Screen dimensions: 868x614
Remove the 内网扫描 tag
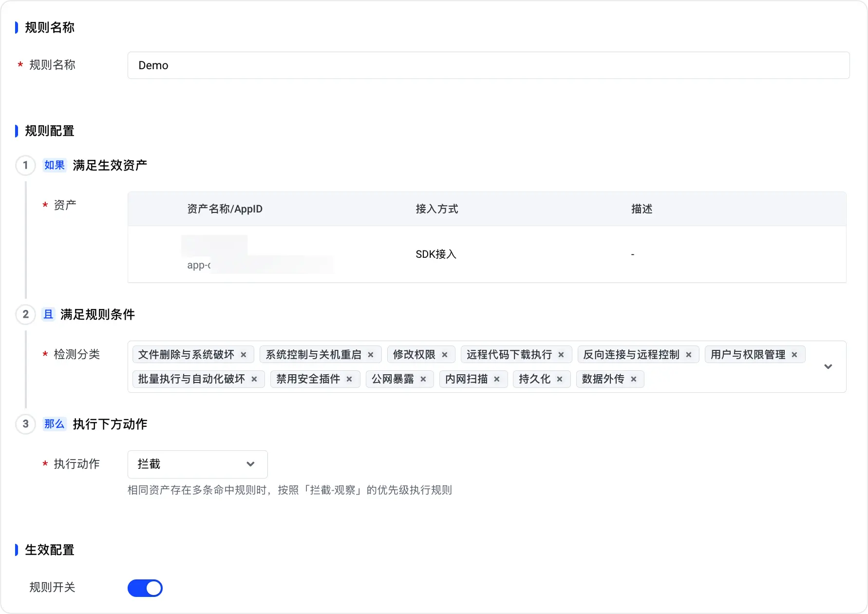click(497, 379)
